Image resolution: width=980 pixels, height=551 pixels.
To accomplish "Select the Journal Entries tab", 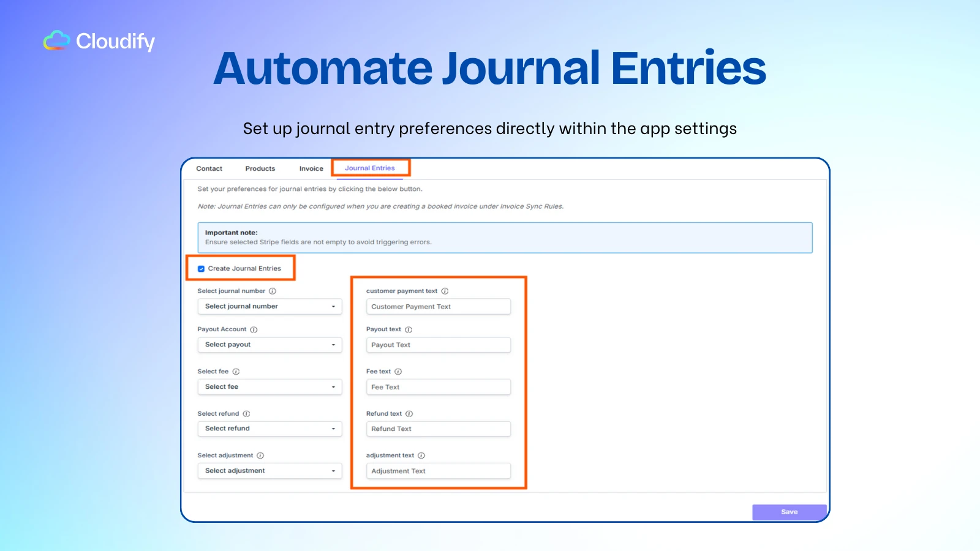I will (370, 168).
